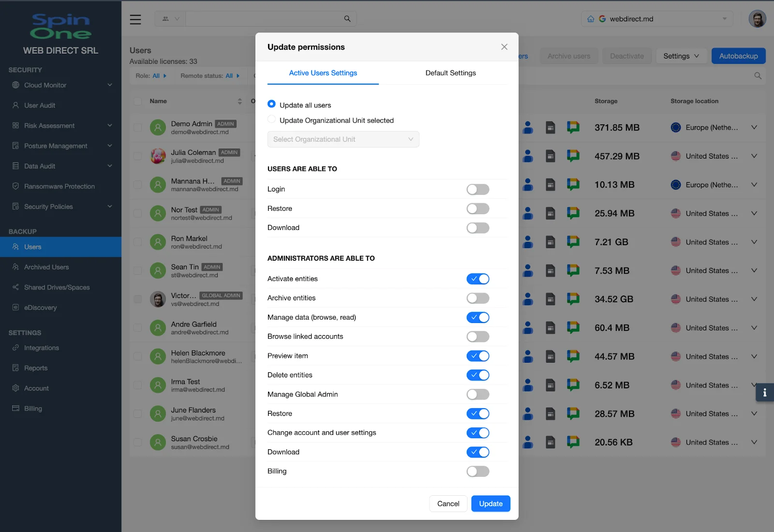Screen dimensions: 774x532
Task: Open eDiscovery from the sidebar
Action: [x=40, y=307]
